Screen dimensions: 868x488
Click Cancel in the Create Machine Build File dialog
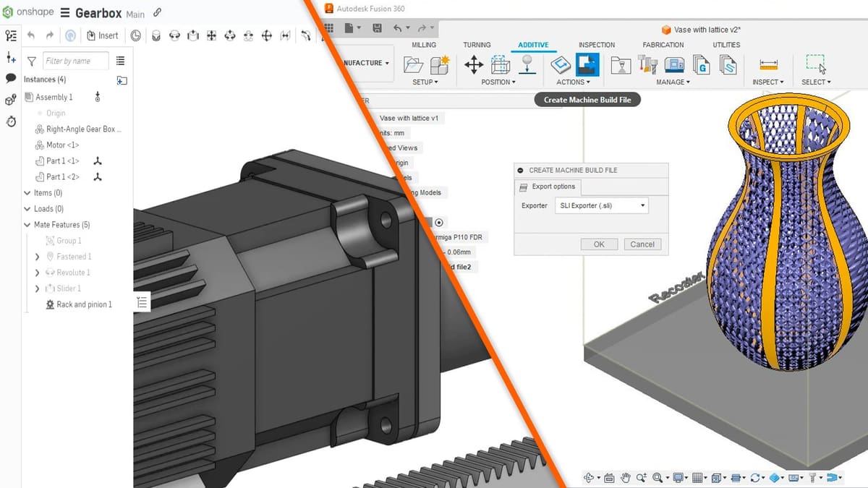point(642,244)
